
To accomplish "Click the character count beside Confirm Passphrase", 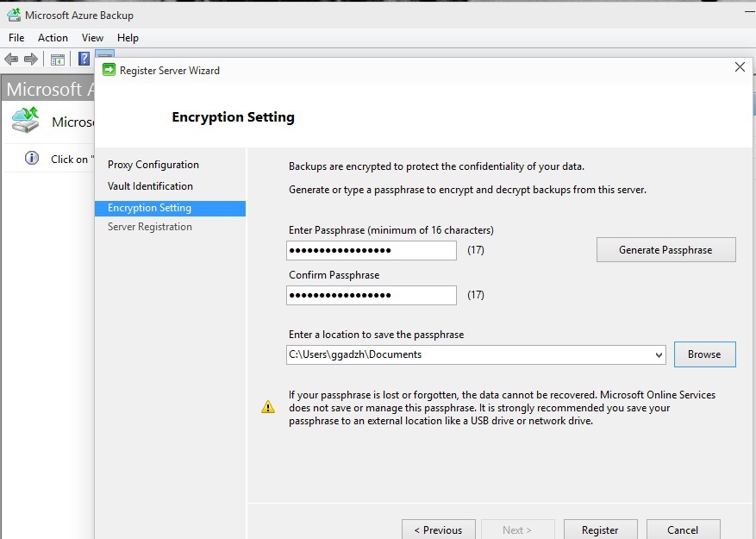I will pyautogui.click(x=475, y=295).
